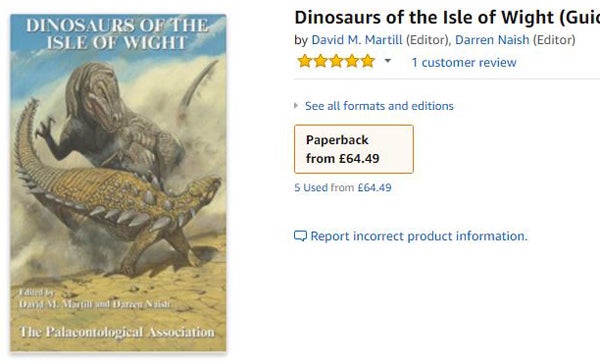View the 1 customer review link

point(464,62)
